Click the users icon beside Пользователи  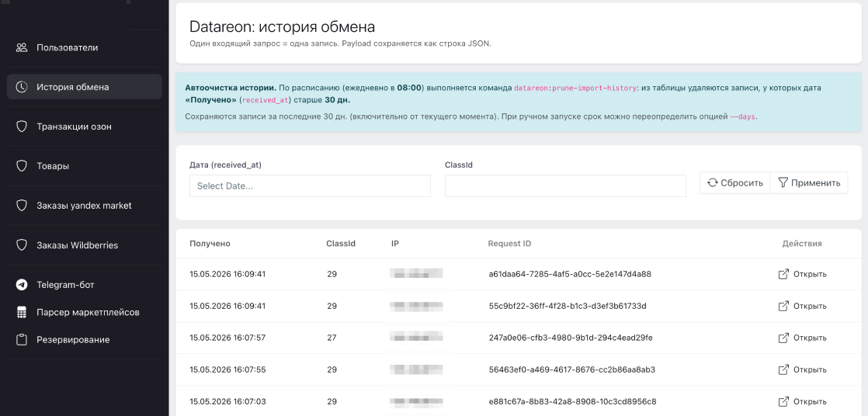(x=22, y=47)
